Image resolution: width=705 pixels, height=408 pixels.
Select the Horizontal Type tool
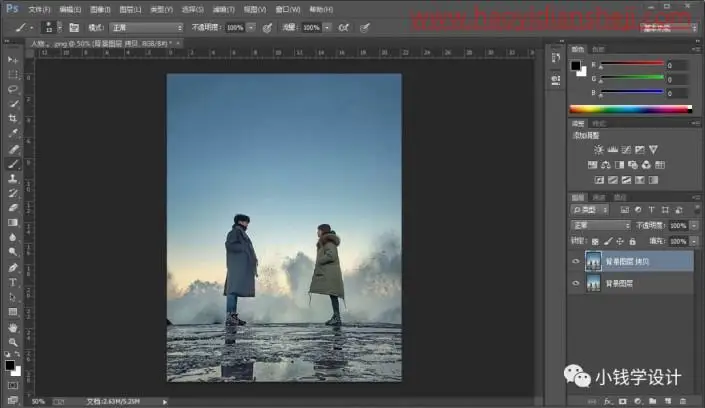click(x=13, y=282)
